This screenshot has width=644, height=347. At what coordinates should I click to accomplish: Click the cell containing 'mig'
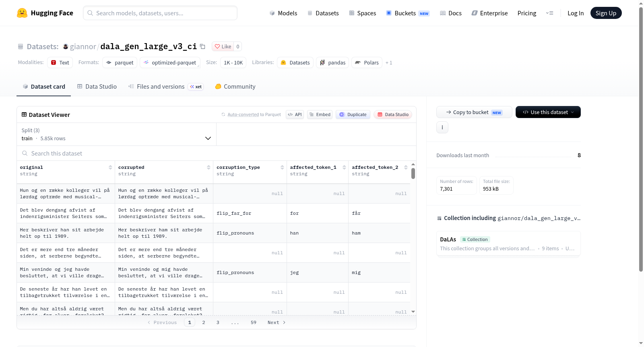(x=380, y=272)
